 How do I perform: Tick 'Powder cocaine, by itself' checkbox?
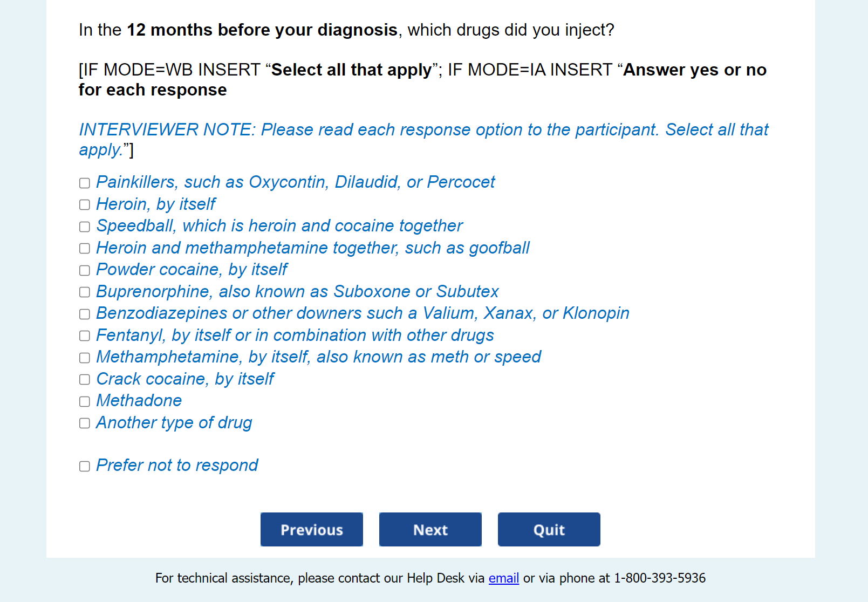85,271
